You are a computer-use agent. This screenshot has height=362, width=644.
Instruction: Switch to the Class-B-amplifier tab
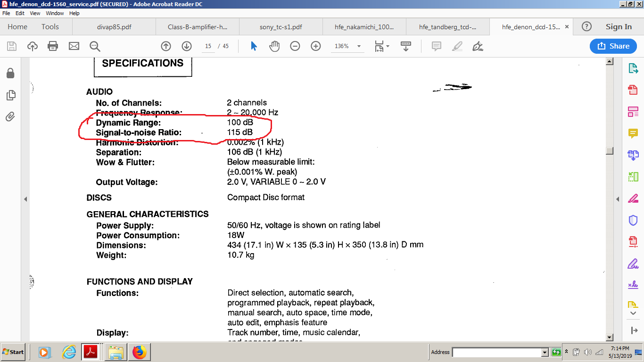(x=198, y=27)
